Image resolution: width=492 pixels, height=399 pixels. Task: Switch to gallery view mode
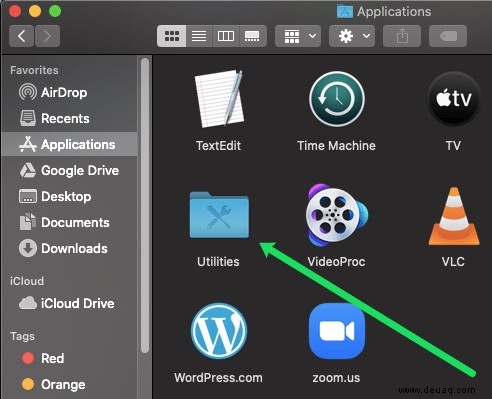pyautogui.click(x=252, y=36)
